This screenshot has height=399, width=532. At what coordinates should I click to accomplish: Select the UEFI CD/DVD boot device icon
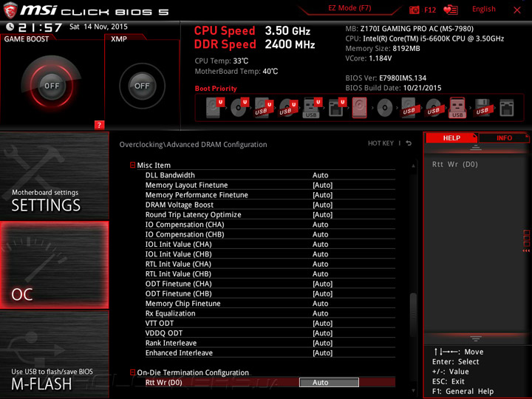[239, 108]
